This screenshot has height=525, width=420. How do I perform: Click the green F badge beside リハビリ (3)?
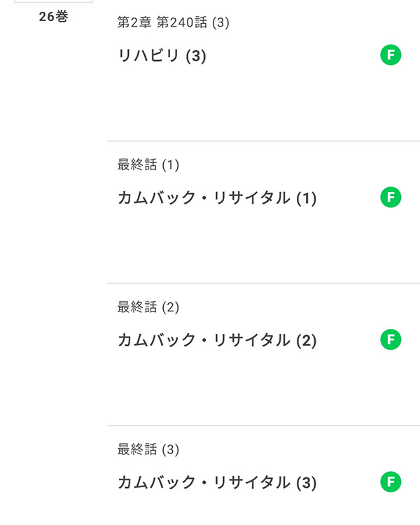tap(391, 55)
